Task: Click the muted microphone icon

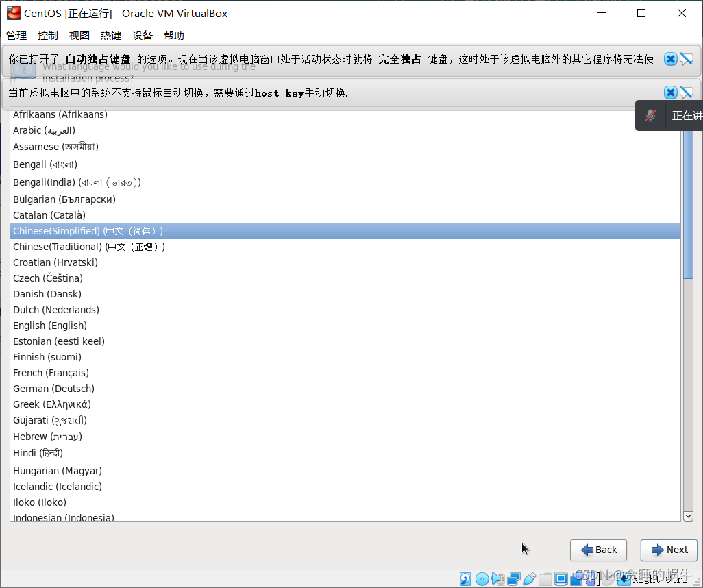Action: 650,116
